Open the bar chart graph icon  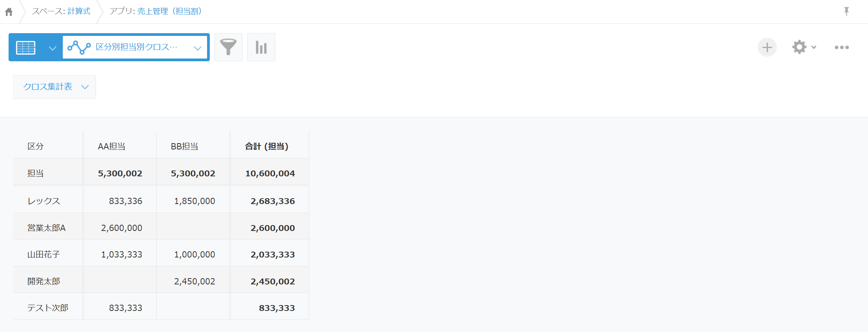point(261,47)
